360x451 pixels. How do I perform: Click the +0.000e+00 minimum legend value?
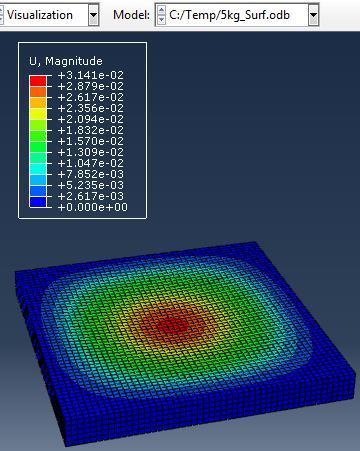(93, 207)
